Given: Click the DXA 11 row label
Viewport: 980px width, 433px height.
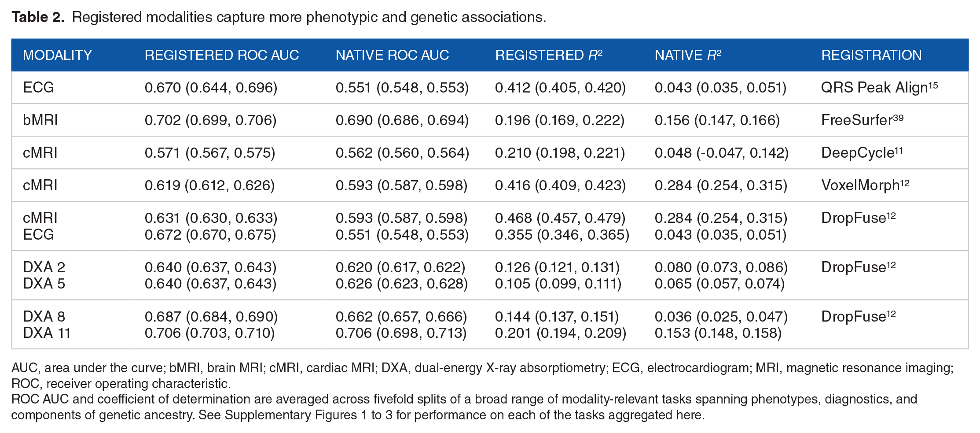Looking at the screenshot, I should (x=47, y=333).
